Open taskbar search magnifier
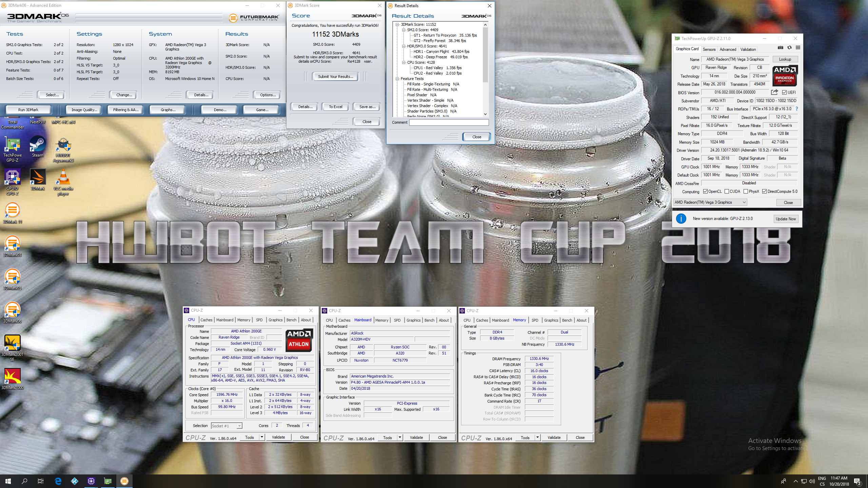 click(x=24, y=481)
